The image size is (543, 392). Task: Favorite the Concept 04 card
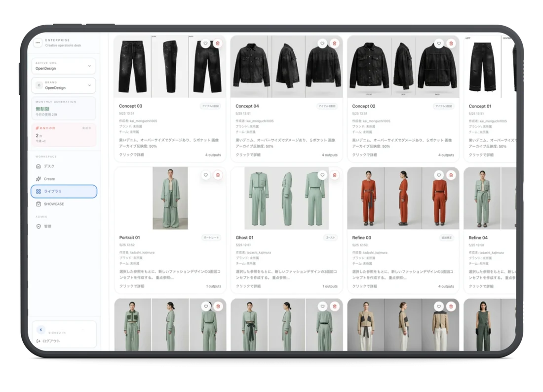click(322, 43)
